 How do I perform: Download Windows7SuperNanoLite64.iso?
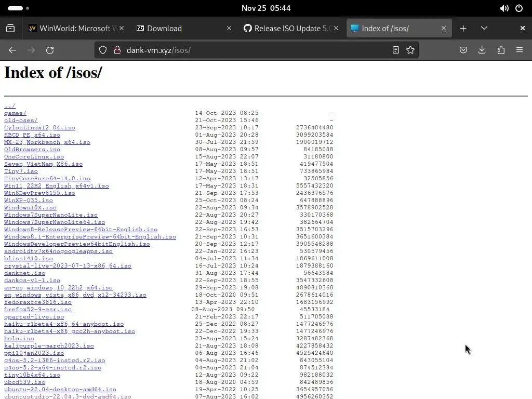(55, 222)
